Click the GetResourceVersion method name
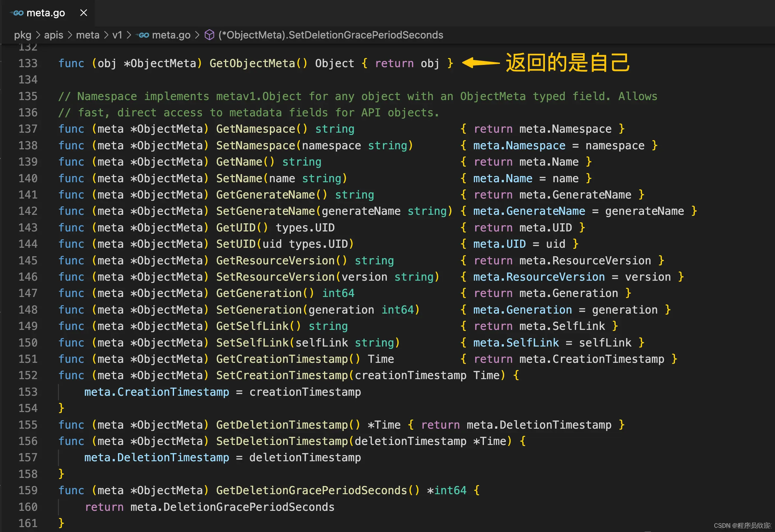The height and width of the screenshot is (532, 775). (275, 260)
